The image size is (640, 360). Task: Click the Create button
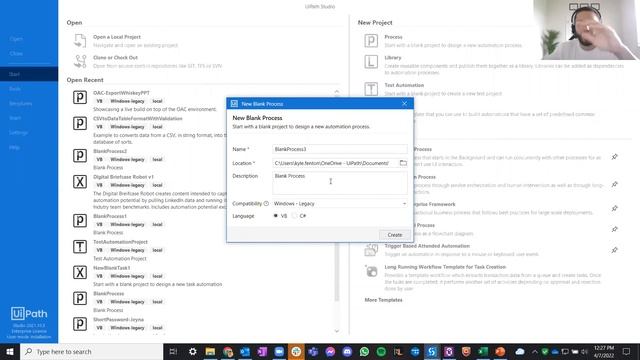point(395,235)
